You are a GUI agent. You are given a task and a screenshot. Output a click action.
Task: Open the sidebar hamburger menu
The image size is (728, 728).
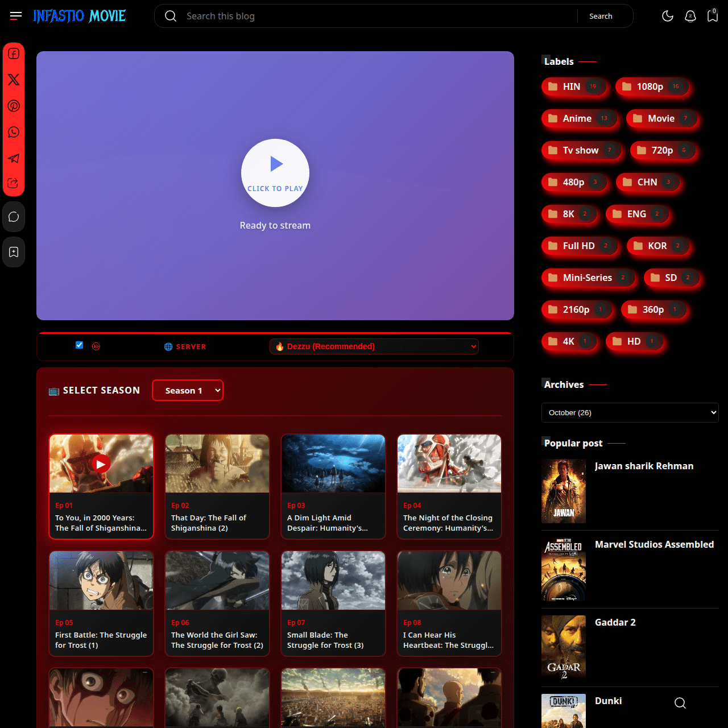15,15
